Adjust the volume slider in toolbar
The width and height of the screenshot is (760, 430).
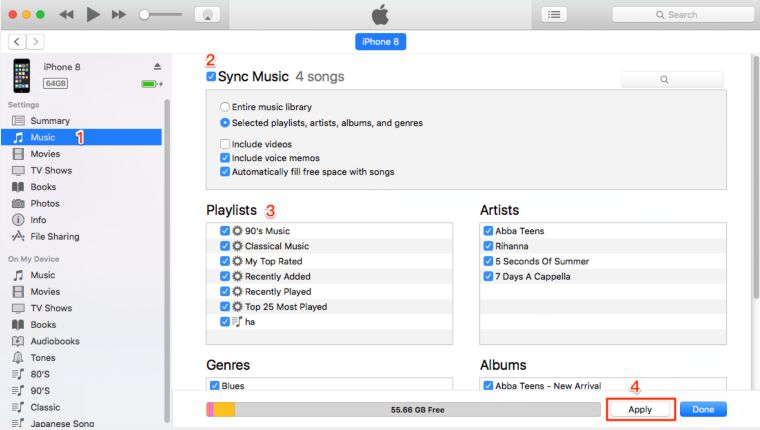tap(160, 15)
